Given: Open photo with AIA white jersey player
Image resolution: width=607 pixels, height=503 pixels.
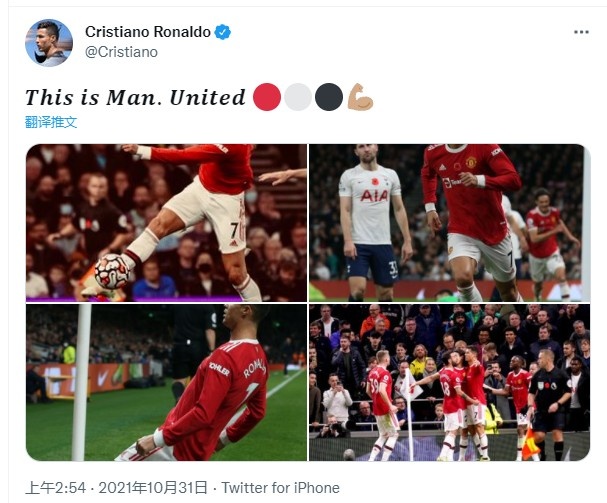Looking at the screenshot, I should tap(449, 223).
